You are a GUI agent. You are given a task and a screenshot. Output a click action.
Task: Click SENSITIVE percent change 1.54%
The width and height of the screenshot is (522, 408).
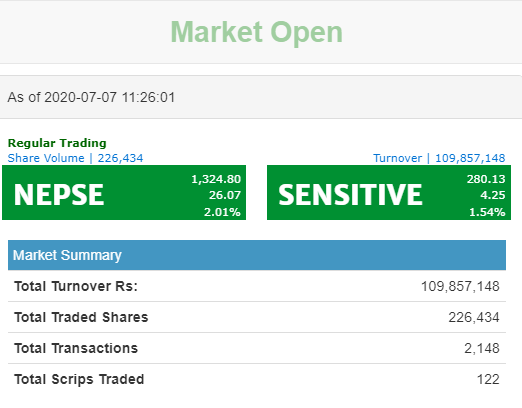coord(487,212)
